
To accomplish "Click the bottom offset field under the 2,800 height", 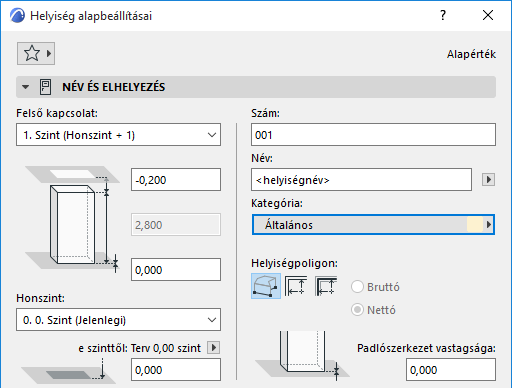I will click(176, 269).
